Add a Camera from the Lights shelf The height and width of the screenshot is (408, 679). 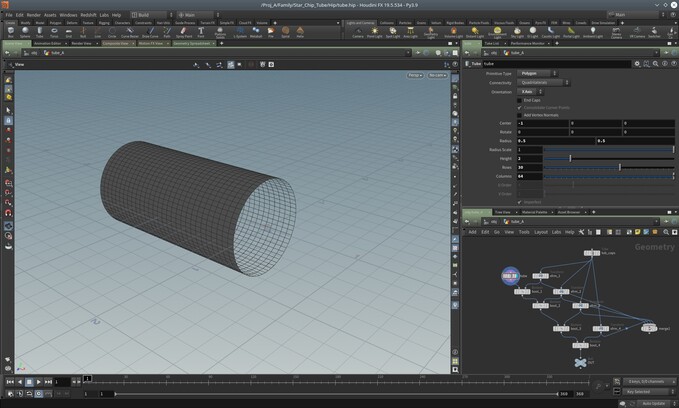(358, 32)
